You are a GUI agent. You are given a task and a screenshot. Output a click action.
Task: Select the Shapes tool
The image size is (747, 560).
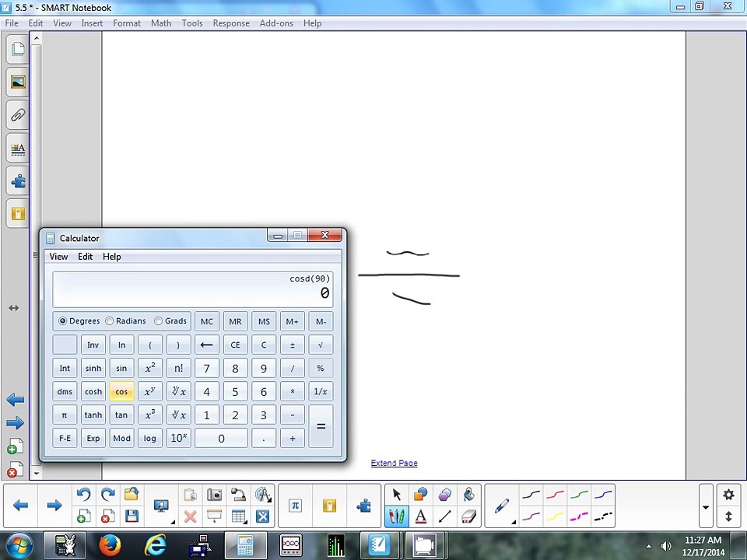pyautogui.click(x=420, y=495)
